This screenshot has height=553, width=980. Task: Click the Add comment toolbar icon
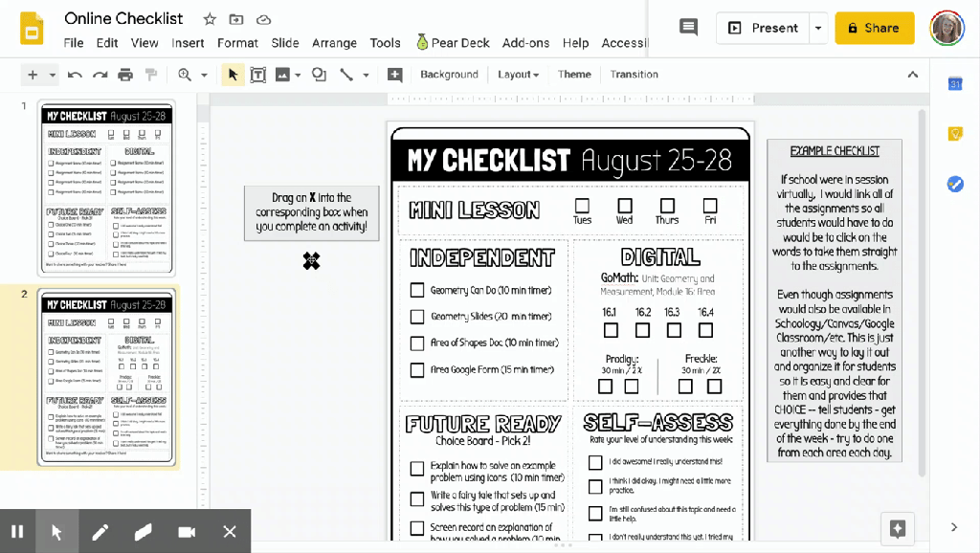[394, 75]
